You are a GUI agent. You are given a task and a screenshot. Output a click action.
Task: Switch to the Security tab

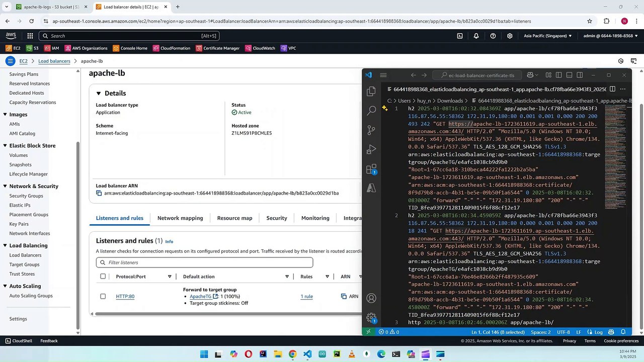point(277,218)
